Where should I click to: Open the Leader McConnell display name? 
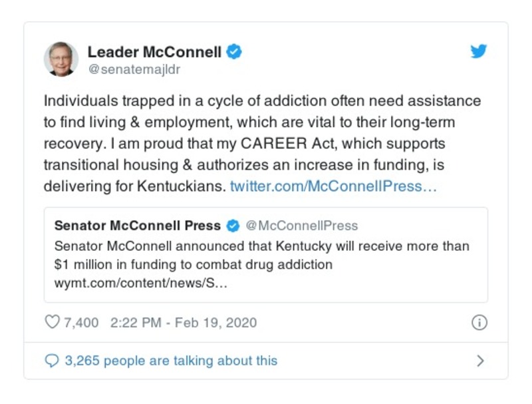(x=154, y=52)
